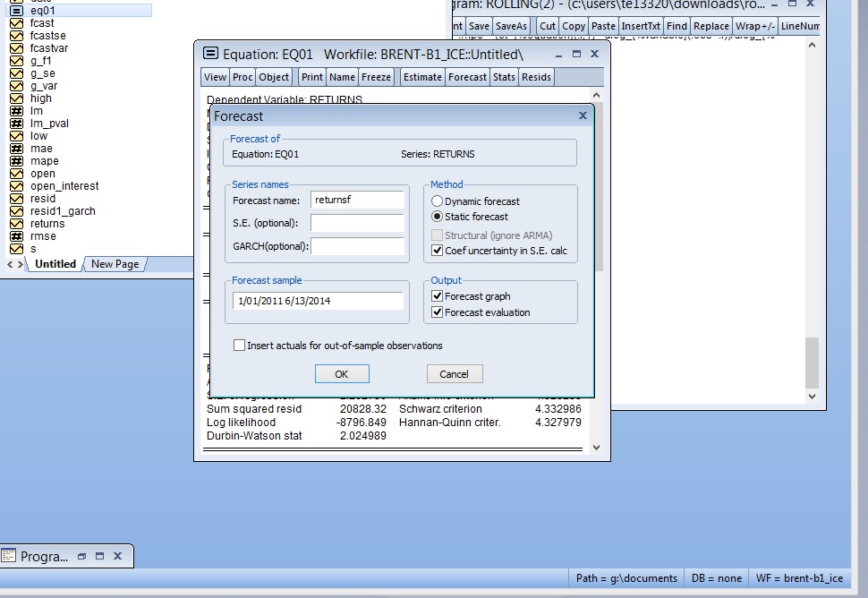
Task: Enable Insert actuals for out-of-sample observations
Action: (239, 346)
